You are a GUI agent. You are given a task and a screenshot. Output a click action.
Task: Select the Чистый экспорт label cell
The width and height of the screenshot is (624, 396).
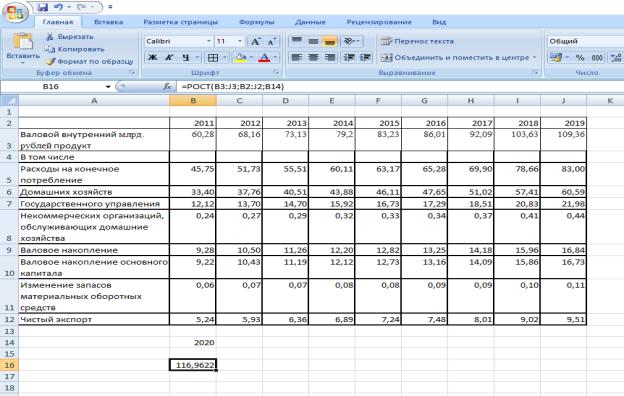94,319
